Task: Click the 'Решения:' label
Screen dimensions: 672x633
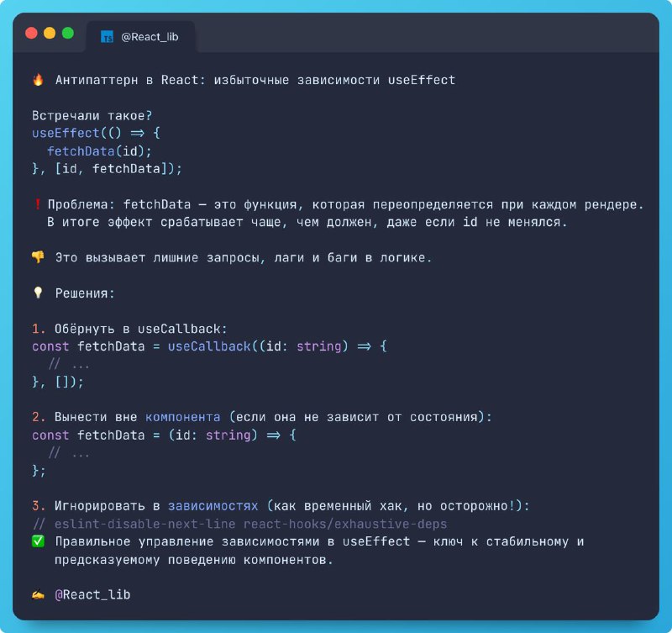Action: coord(85,293)
